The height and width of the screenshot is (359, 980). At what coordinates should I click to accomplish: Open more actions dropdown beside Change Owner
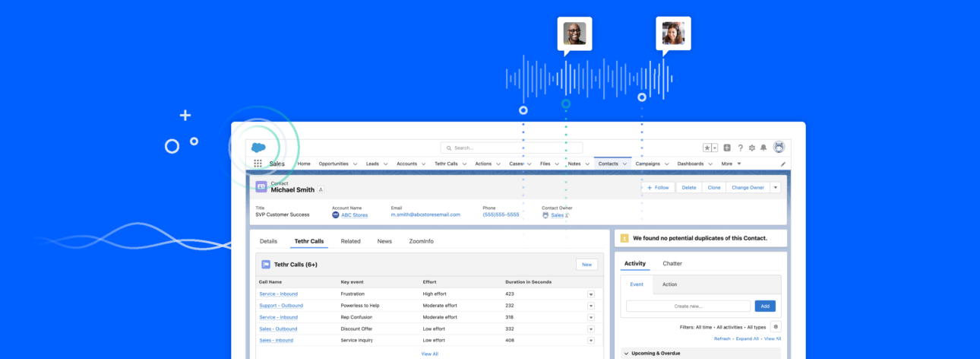coord(775,187)
